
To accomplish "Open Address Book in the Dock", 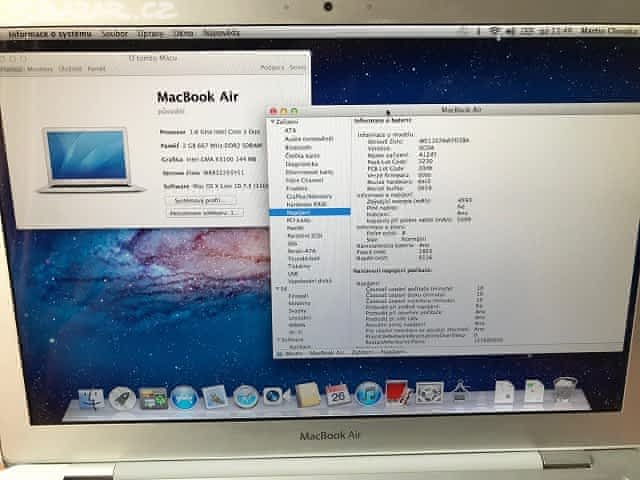I will pos(307,395).
